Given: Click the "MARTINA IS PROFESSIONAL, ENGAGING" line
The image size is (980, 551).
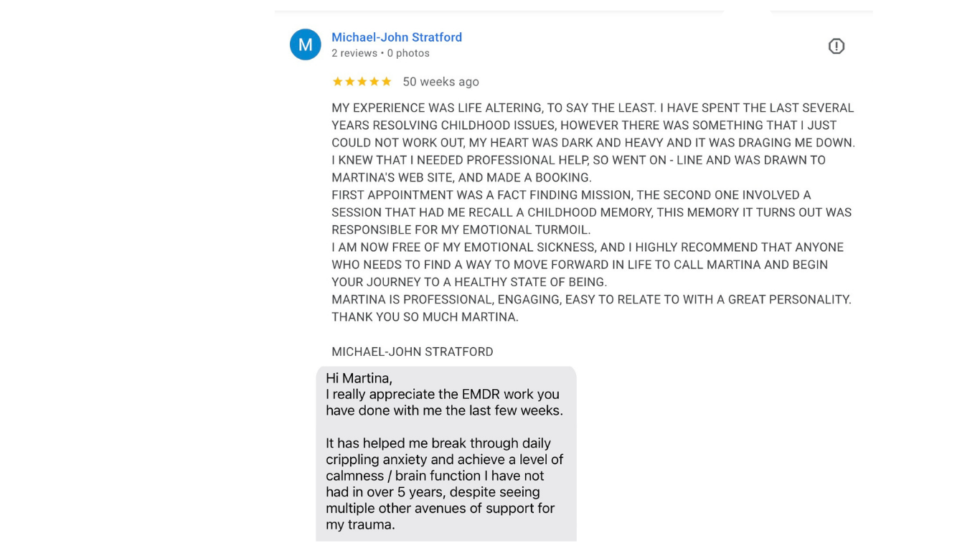Looking at the screenshot, I should [591, 299].
